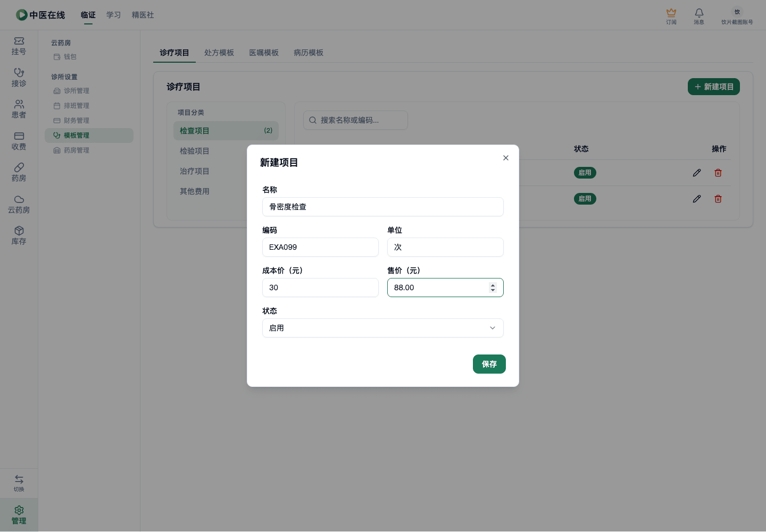The height and width of the screenshot is (532, 766).
Task: Click the 操作 column header
Action: 719,149
